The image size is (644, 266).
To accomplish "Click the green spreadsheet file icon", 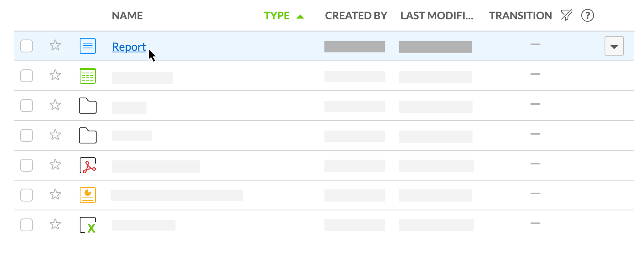I will (x=88, y=76).
